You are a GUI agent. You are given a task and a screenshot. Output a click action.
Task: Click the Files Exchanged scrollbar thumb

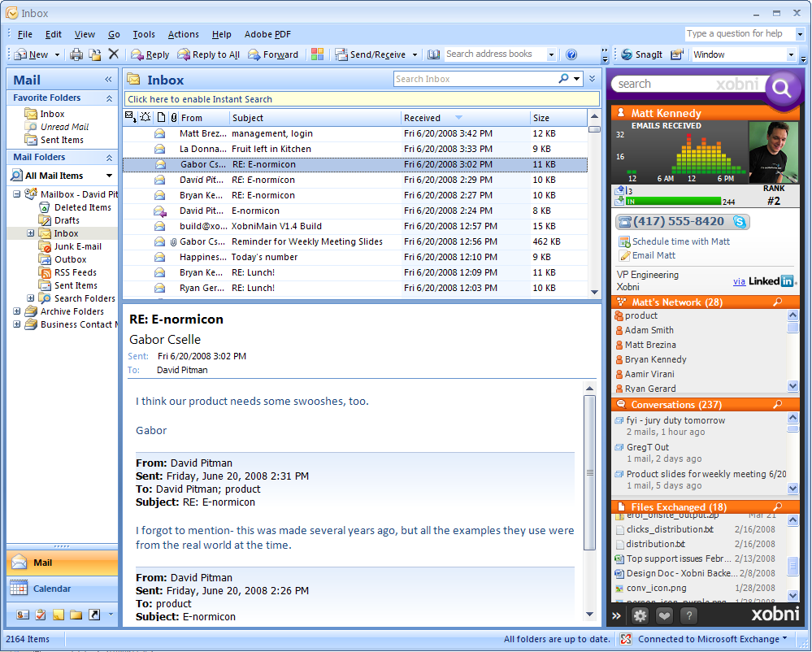point(792,566)
